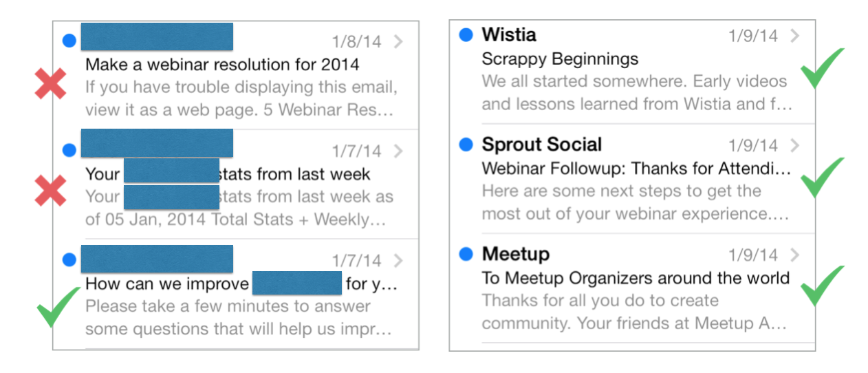
Task: Open chevron on Wistia email row
Action: [795, 35]
